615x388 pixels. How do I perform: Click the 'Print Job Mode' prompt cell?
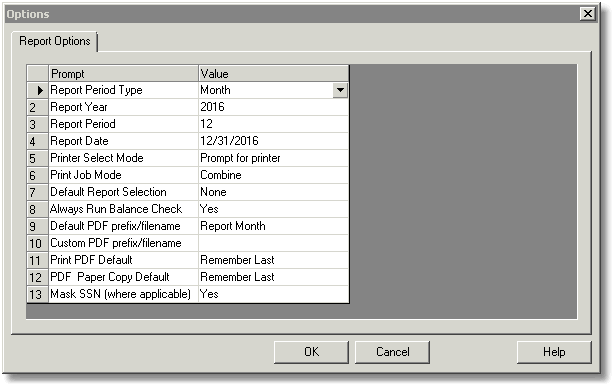coord(124,175)
